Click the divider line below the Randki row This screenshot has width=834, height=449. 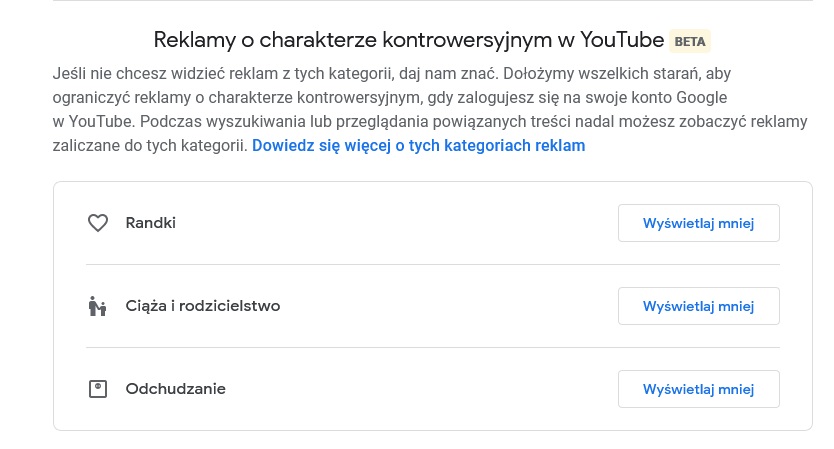pyautogui.click(x=432, y=265)
